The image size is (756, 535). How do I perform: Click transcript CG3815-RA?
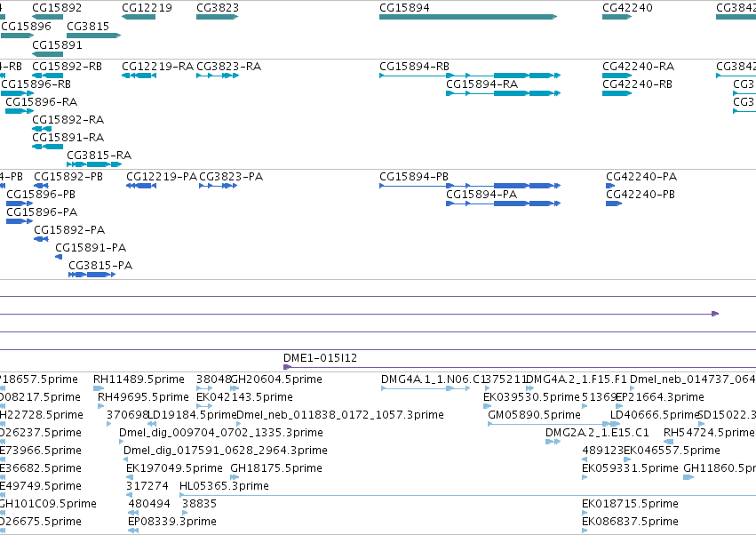pyautogui.click(x=99, y=156)
